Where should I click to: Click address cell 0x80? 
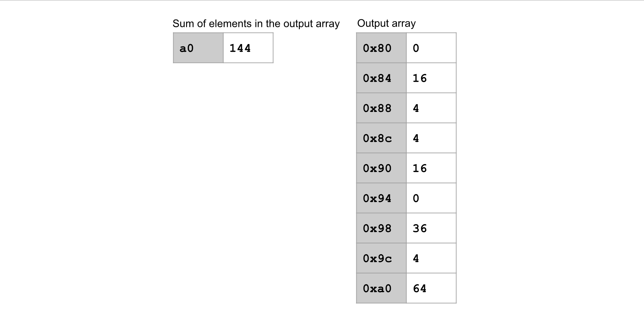click(x=381, y=48)
